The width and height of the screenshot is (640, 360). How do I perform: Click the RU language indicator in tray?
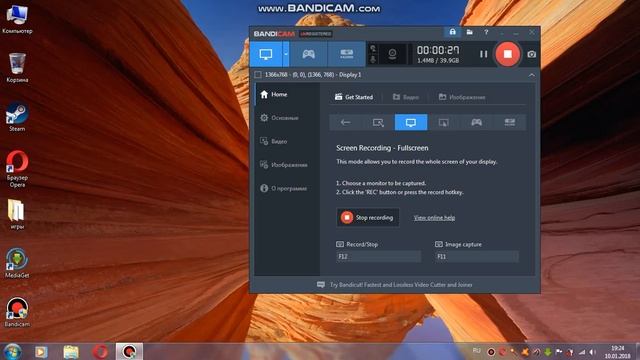476,351
